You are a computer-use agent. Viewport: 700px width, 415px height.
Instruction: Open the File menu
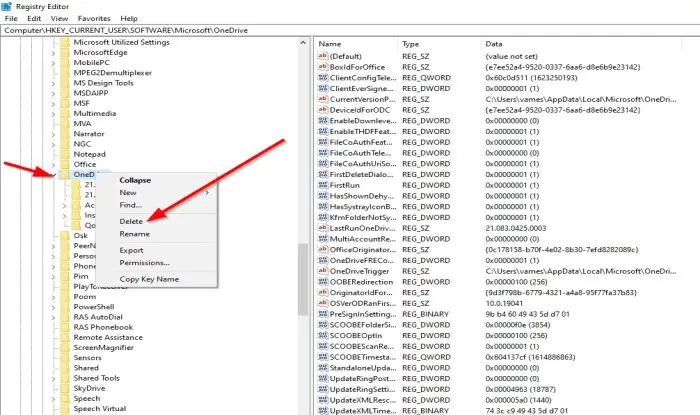pyautogui.click(x=11, y=18)
